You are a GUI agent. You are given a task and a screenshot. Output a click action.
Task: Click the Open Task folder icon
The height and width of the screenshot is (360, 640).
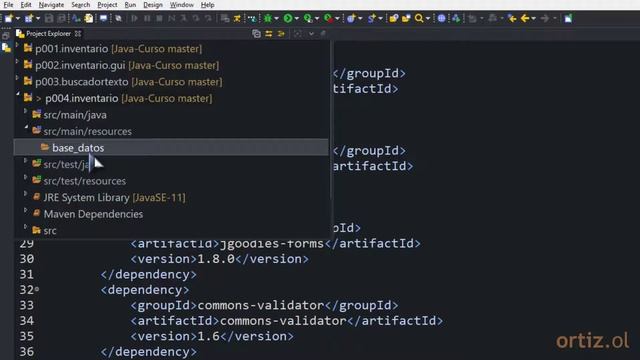(x=406, y=18)
